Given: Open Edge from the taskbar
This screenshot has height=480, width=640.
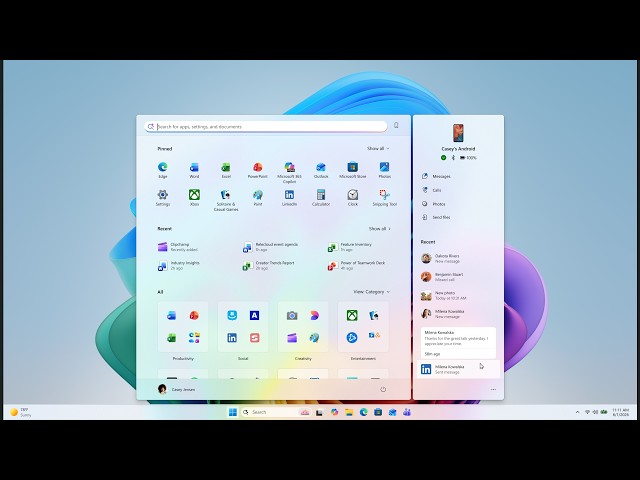Looking at the screenshot, I should coord(363,412).
